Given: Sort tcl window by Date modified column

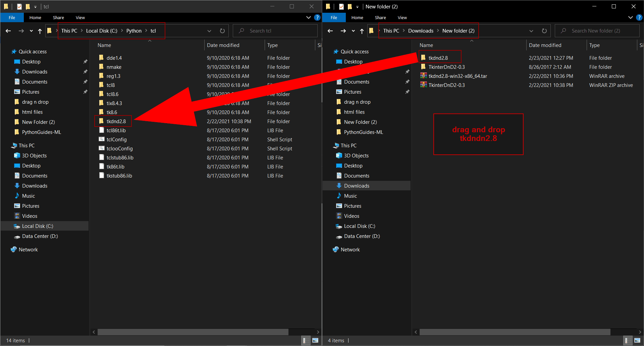Looking at the screenshot, I should tap(234, 45).
